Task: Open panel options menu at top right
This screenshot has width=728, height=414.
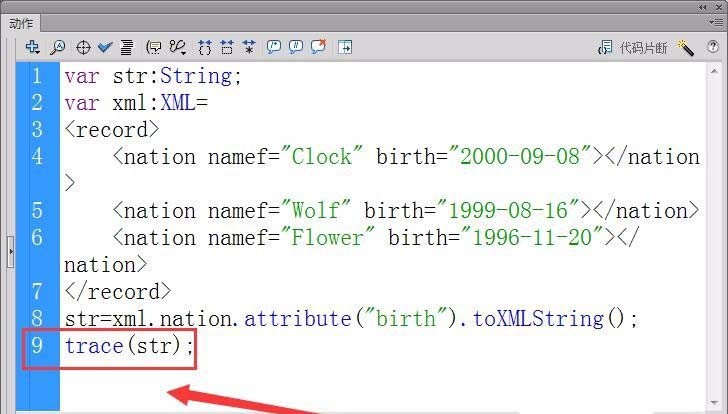Action: (x=715, y=22)
